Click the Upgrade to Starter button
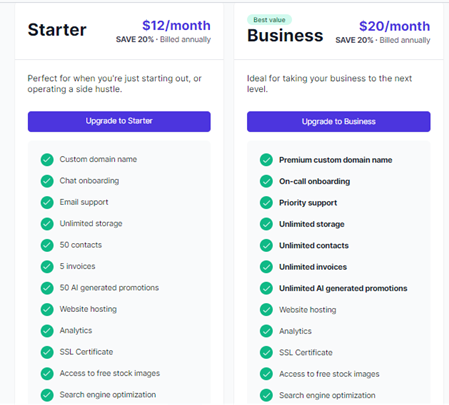Image resolution: width=449 pixels, height=405 pixels. (119, 121)
